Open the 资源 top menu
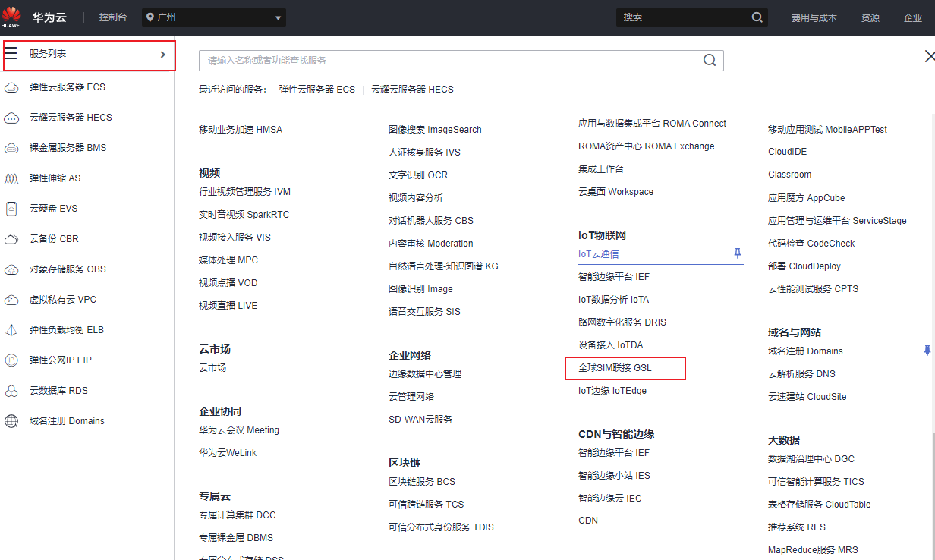This screenshot has height=560, width=935. click(x=870, y=17)
